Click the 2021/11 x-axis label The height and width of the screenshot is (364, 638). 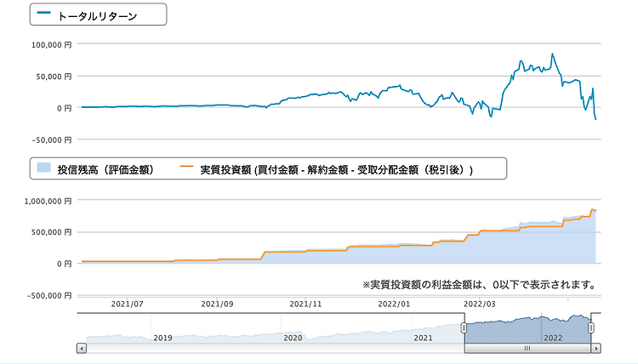[305, 304]
